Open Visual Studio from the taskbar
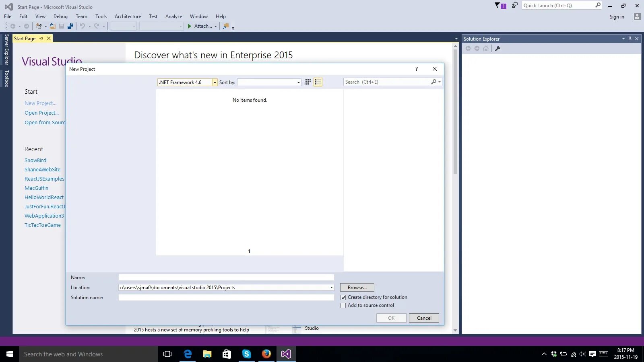 [286, 354]
